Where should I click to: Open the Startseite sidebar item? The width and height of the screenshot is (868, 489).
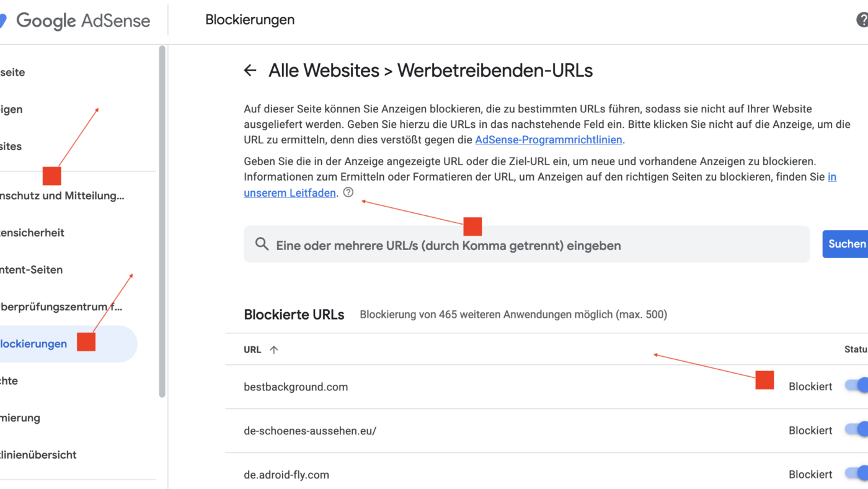[x=12, y=72]
